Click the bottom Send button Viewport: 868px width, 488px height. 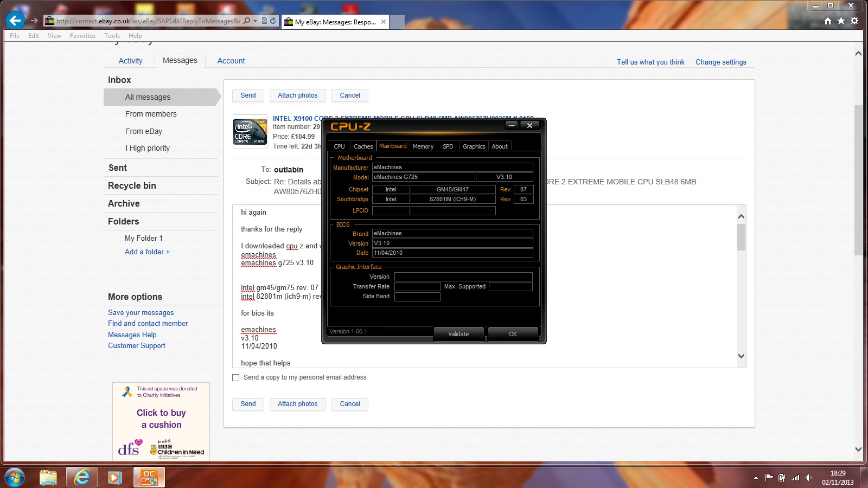point(248,404)
